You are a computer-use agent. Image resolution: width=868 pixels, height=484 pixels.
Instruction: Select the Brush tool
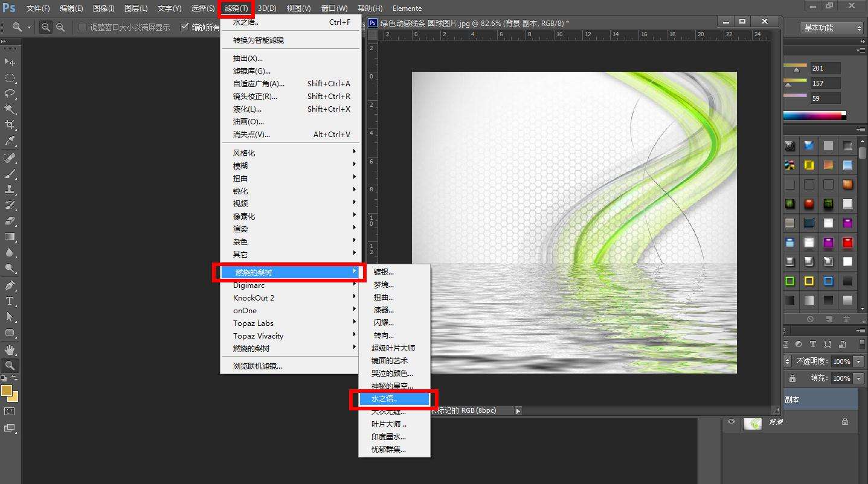[x=10, y=174]
